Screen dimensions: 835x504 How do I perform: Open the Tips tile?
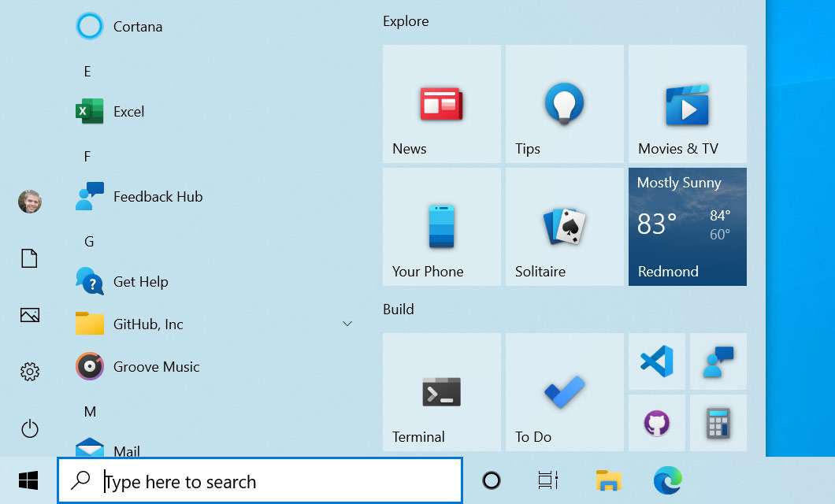[x=565, y=104]
